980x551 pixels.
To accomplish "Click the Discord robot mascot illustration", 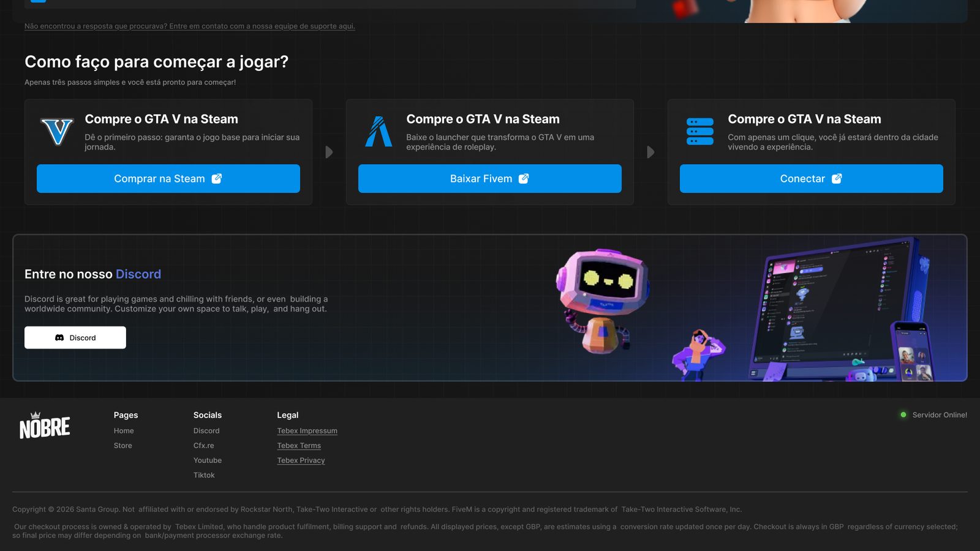I will [603, 300].
